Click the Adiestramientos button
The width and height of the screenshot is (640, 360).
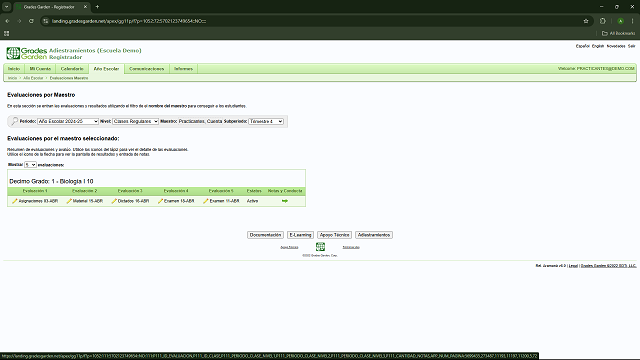374,235
